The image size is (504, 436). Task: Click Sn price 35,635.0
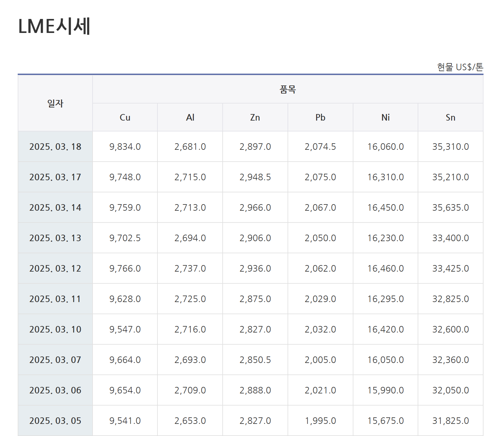450,208
